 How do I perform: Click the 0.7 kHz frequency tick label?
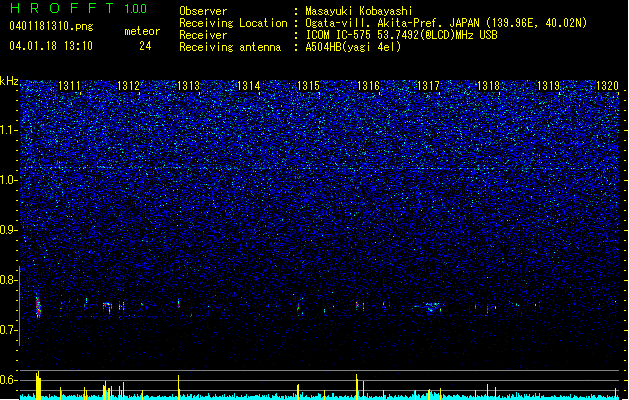pos(9,330)
